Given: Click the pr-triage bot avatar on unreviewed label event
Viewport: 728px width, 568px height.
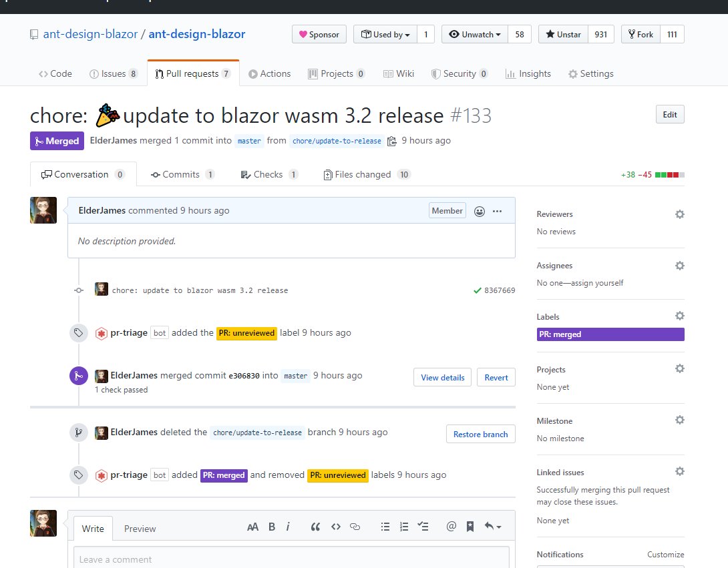Looking at the screenshot, I should 102,333.
